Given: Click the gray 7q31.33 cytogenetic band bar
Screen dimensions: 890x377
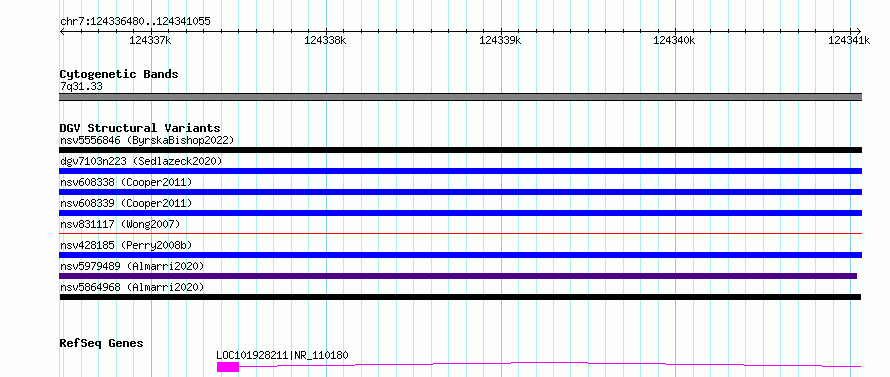Looking at the screenshot, I should point(460,97).
